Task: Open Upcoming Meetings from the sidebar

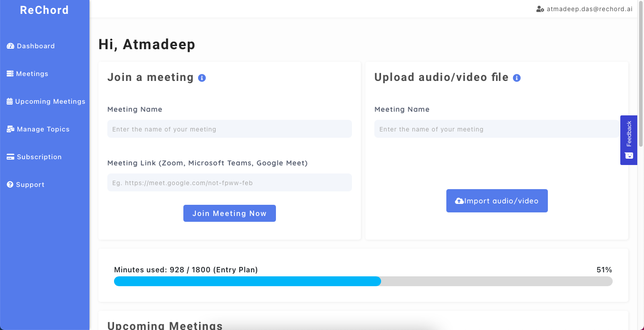Action: coord(46,102)
